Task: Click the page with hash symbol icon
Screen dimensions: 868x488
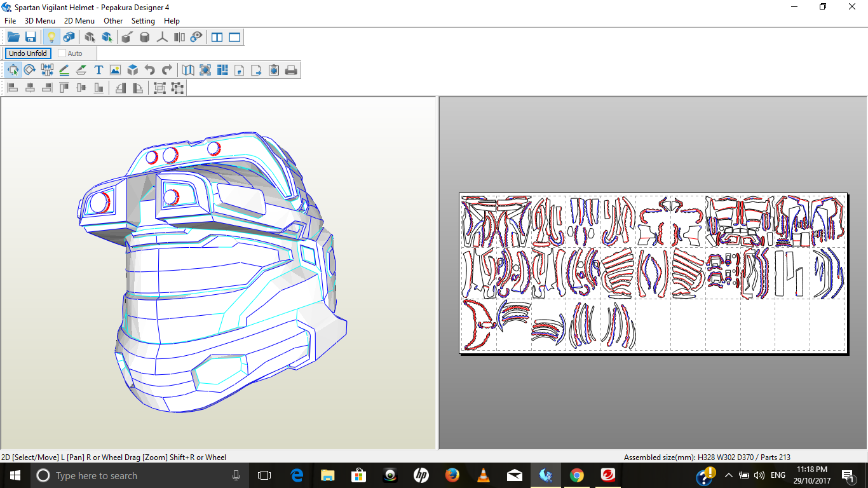Action: [240, 70]
